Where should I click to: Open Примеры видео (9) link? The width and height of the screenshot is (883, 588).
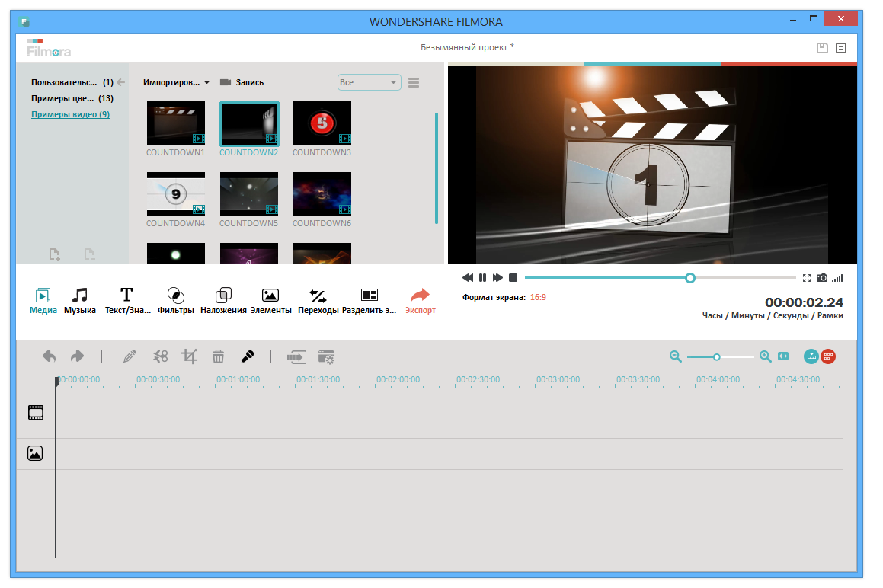(70, 114)
